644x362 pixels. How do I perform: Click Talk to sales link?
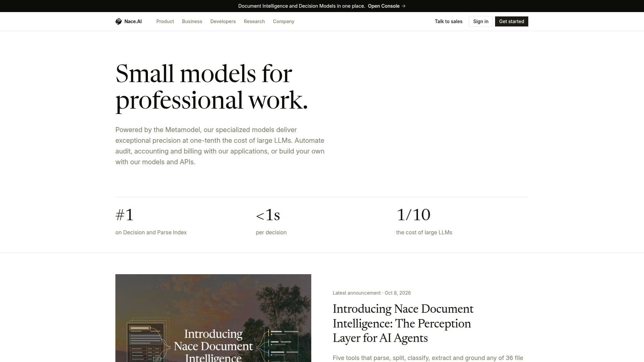(x=448, y=21)
